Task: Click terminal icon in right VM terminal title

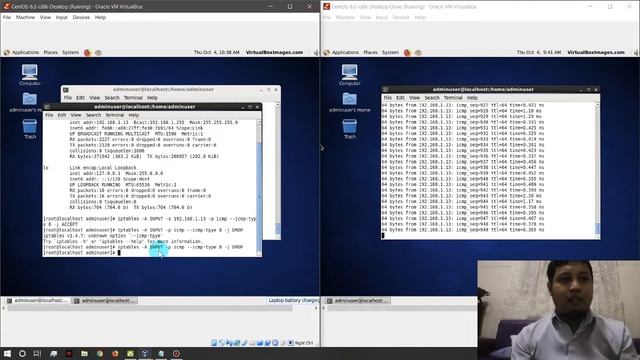Action: tap(385, 89)
